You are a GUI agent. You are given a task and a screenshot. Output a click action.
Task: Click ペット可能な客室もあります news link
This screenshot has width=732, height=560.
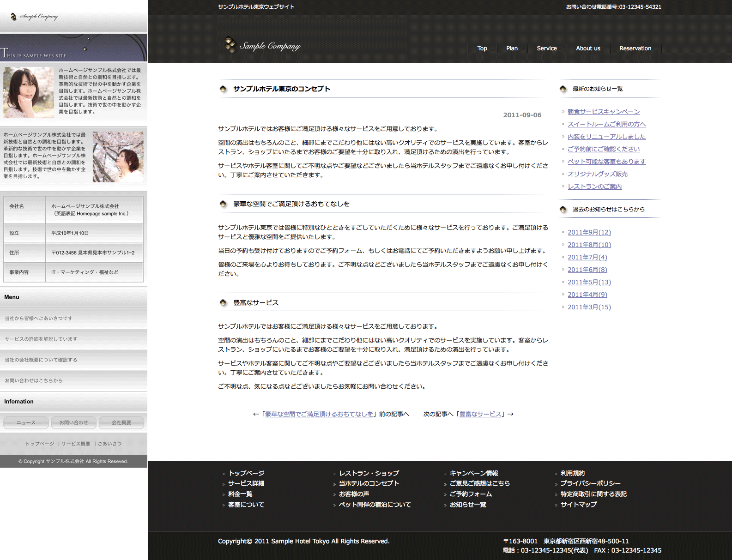[606, 162]
